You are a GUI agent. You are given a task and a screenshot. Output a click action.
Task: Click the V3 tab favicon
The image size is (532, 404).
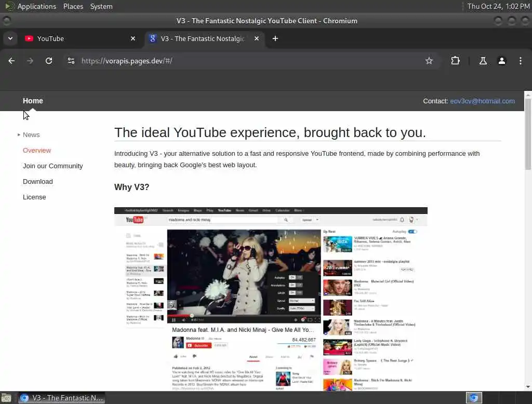153,38
